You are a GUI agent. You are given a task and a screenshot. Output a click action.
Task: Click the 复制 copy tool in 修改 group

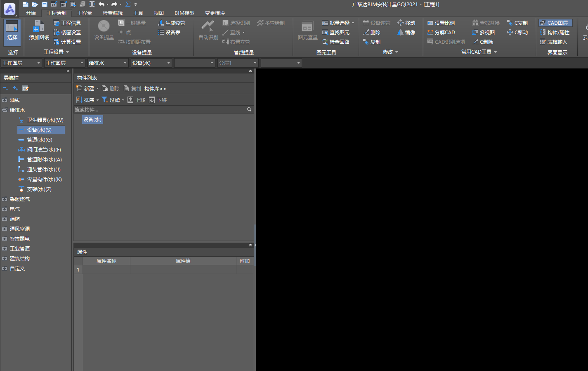pyautogui.click(x=372, y=42)
